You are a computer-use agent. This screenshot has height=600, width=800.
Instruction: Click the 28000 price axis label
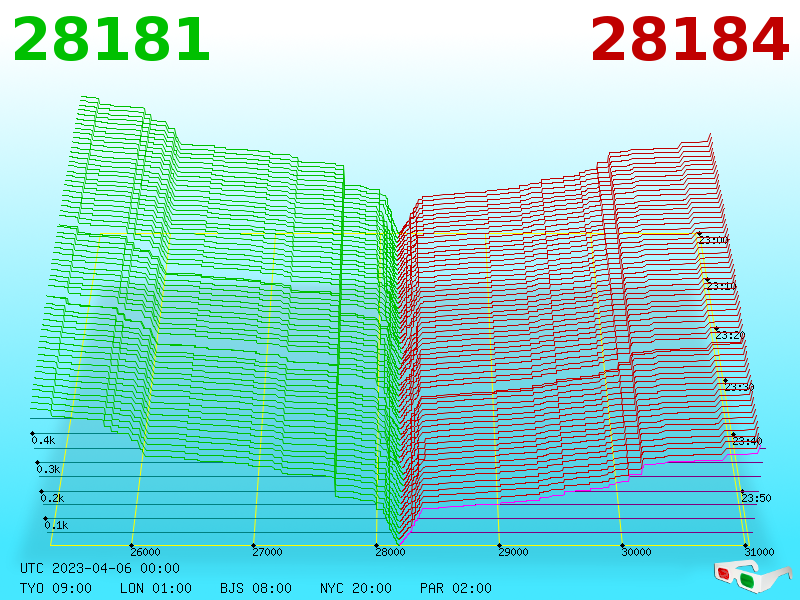point(390,552)
